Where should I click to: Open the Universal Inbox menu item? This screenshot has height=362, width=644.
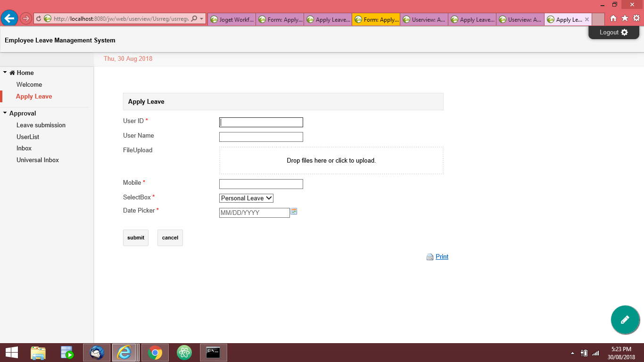pos(38,160)
